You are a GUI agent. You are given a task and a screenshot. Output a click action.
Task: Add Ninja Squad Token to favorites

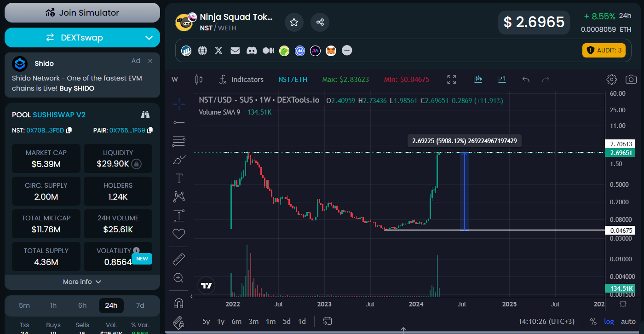click(294, 22)
